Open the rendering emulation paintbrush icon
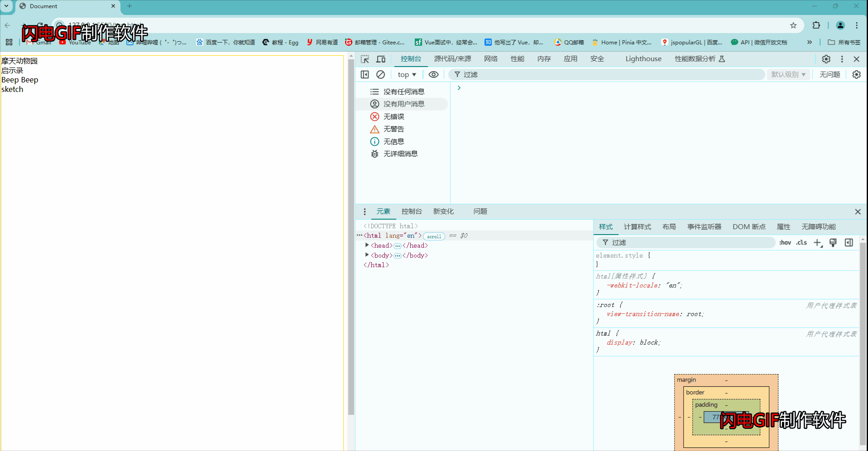 click(x=833, y=243)
